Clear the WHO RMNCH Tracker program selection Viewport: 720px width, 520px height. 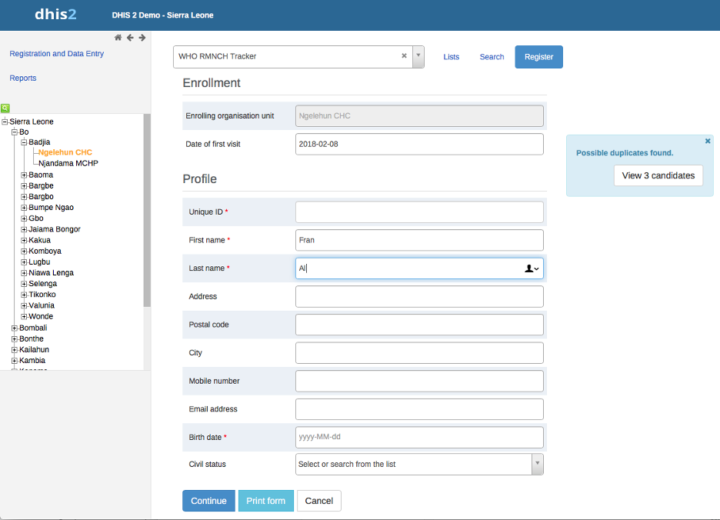(x=404, y=57)
